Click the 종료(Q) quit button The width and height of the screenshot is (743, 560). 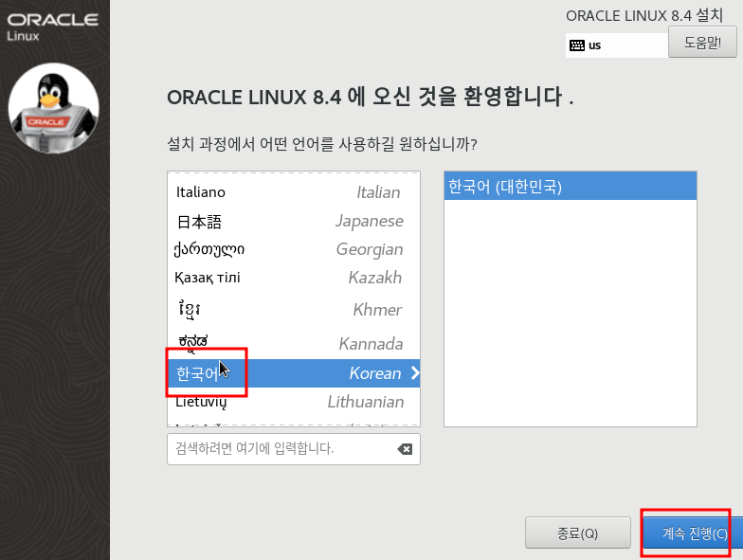pyautogui.click(x=578, y=533)
